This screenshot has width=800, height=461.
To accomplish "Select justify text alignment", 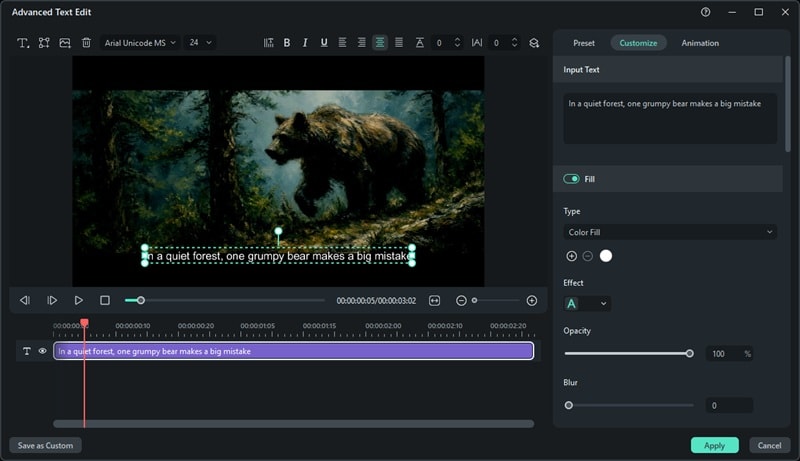I will pos(399,43).
